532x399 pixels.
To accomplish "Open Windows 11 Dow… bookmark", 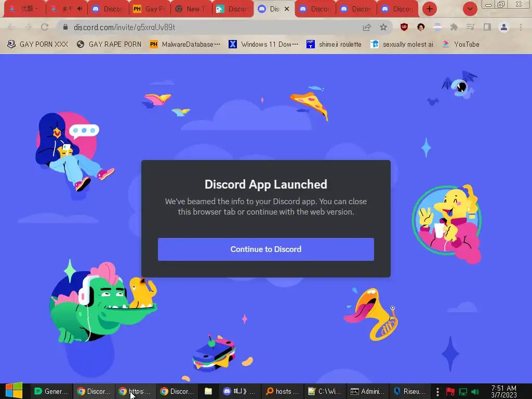I will 263,44.
